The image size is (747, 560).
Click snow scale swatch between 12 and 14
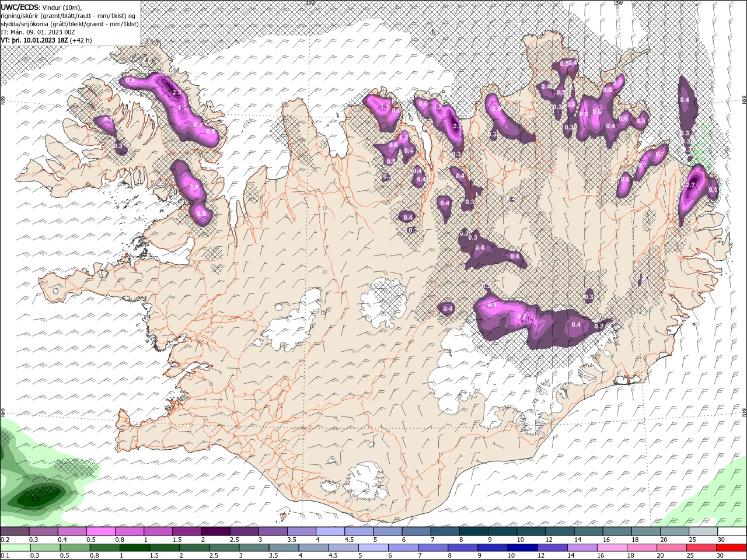pyautogui.click(x=560, y=531)
